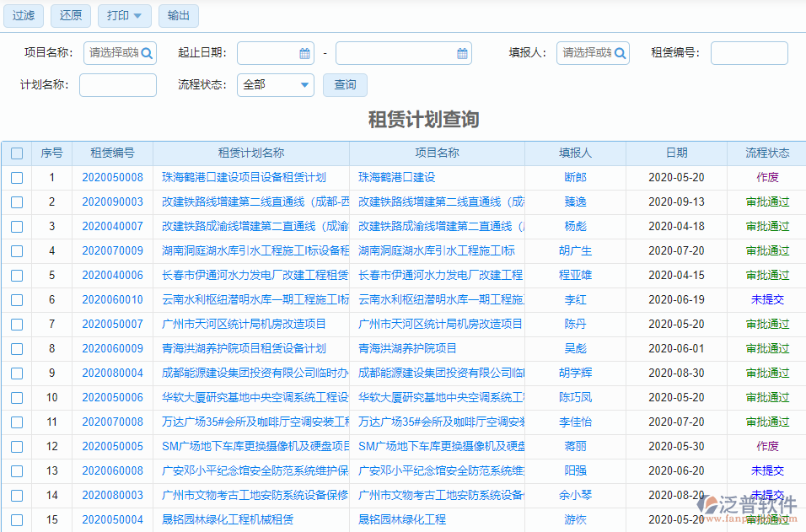The image size is (806, 532).
Task: Check the checkbox on row 15 晟铭园林
Action: (x=17, y=520)
